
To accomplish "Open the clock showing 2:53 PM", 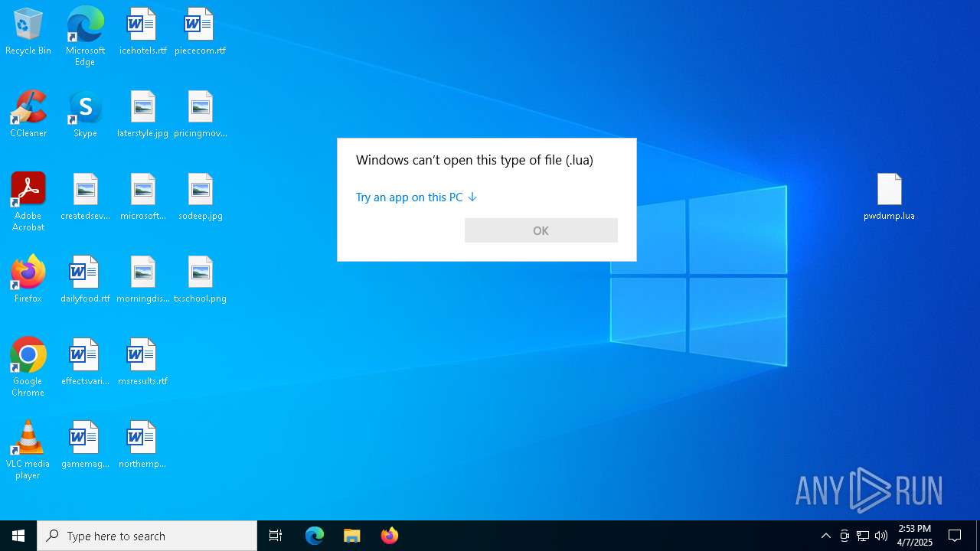I will point(915,536).
